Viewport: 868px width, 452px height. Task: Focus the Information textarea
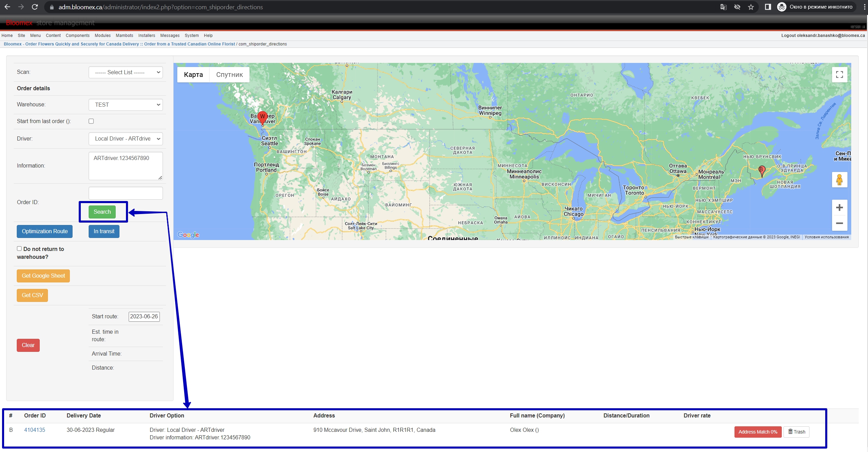tap(126, 166)
